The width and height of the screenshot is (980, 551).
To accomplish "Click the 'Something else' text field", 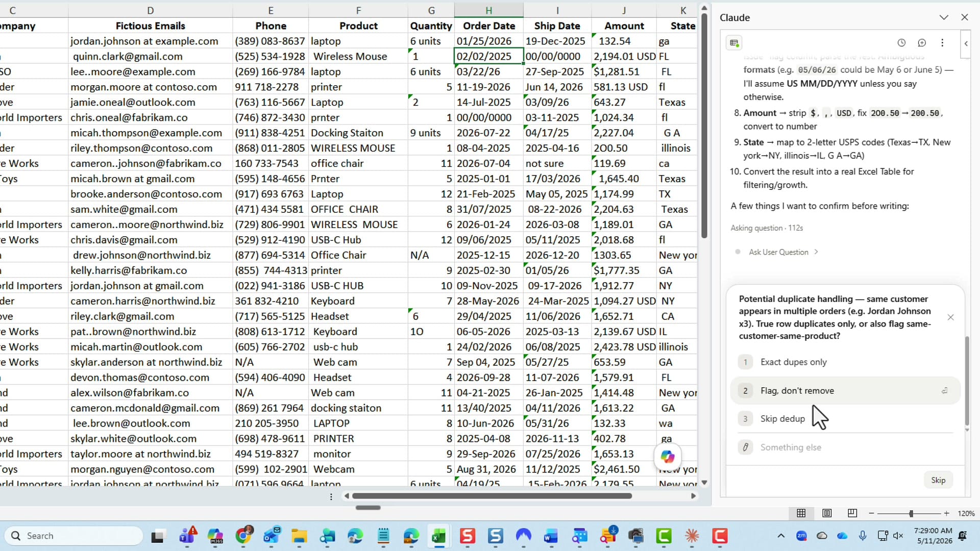I will [845, 447].
